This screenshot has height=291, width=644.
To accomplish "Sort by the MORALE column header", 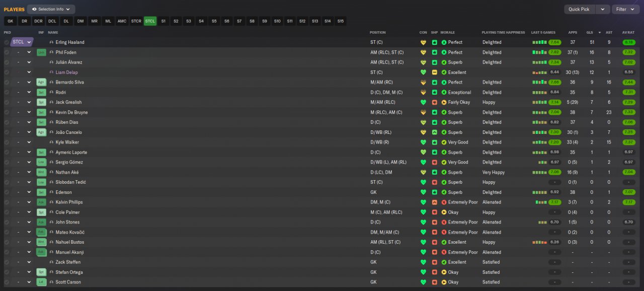I will (x=448, y=33).
